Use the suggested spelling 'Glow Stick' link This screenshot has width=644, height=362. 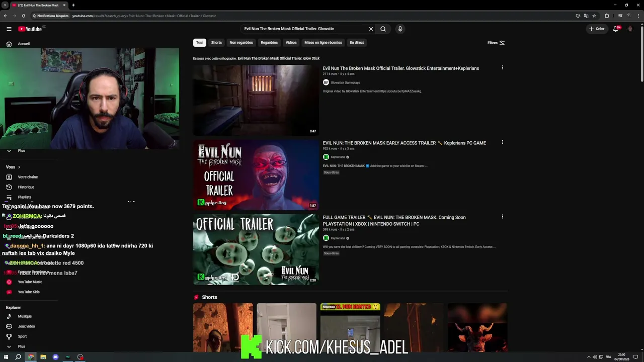tap(279, 58)
